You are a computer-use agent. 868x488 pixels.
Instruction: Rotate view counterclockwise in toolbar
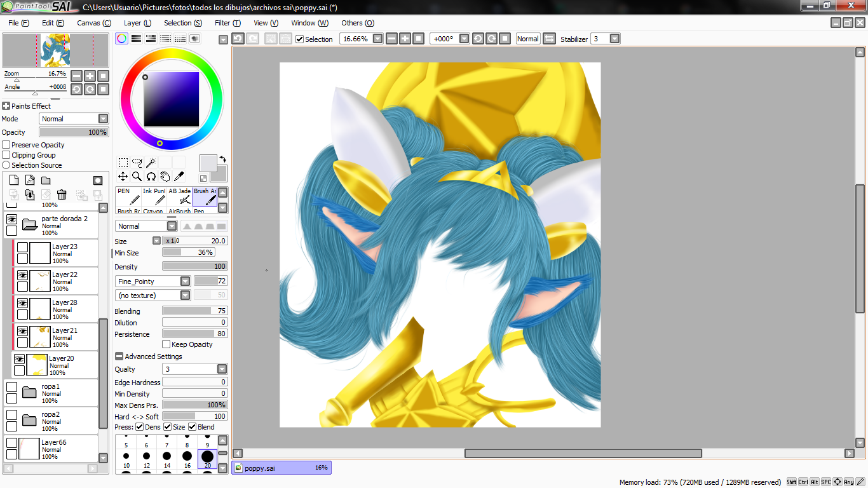coord(478,39)
